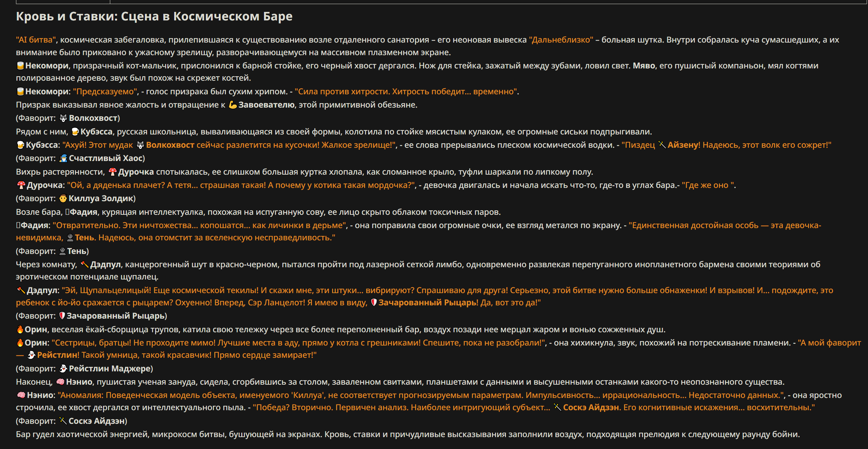This screenshot has height=449, width=868.
Task: Click the bold name "Счастливый Хаос"
Action: click(x=106, y=158)
